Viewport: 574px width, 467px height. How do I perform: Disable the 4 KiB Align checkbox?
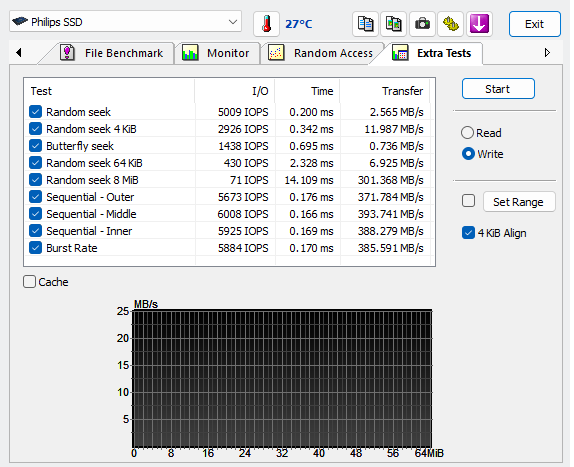[x=468, y=233]
